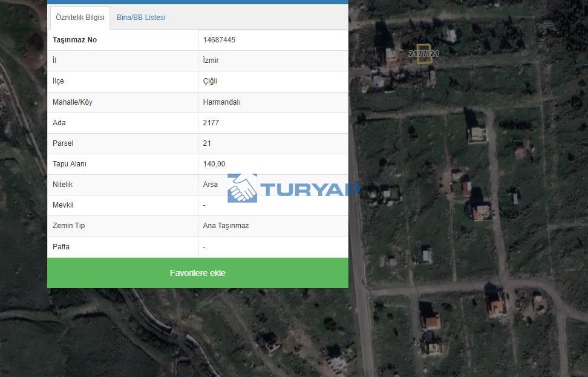Viewport: 588px width, 377px height.
Task: Click the Tapu Alanı value 140,00
Action: point(214,164)
